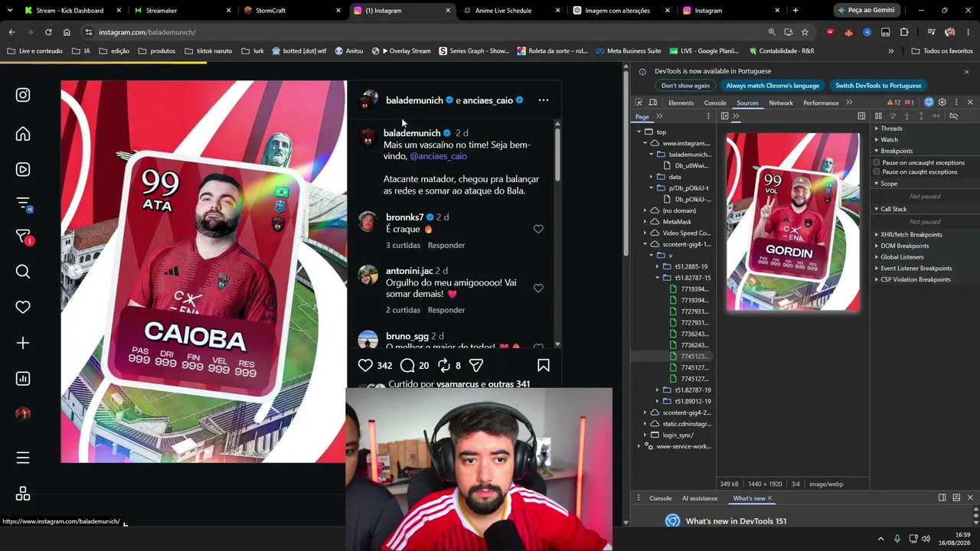Viewport: 980px width, 551px height.
Task: Open DevTools settings gear
Action: (942, 103)
